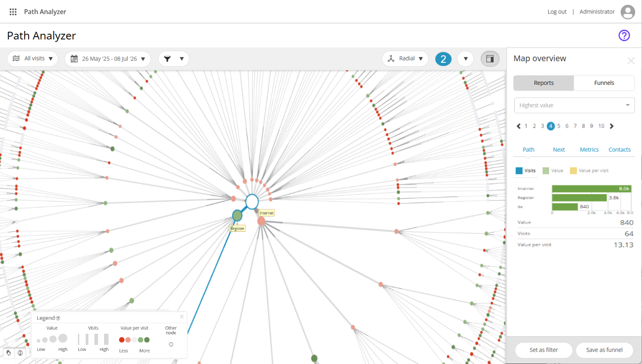This screenshot has height=364, width=642.
Task: Click the Register 3.8k chart bar
Action: pyautogui.click(x=580, y=198)
